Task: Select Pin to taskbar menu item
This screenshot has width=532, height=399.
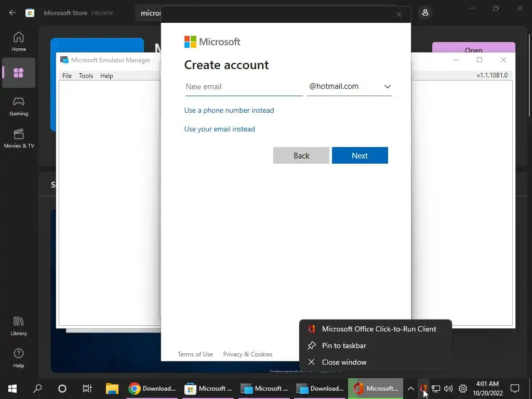Action: [x=376, y=345]
